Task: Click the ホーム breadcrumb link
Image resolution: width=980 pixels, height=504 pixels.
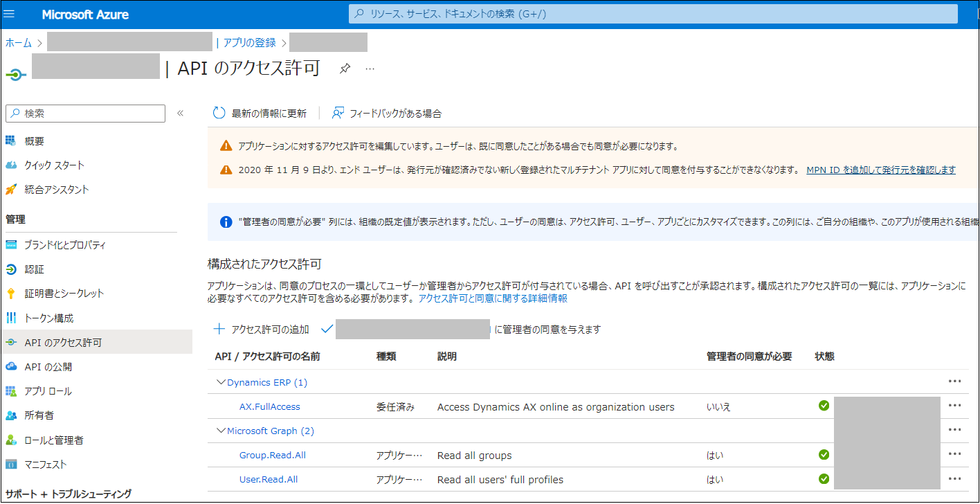Action: [x=19, y=43]
